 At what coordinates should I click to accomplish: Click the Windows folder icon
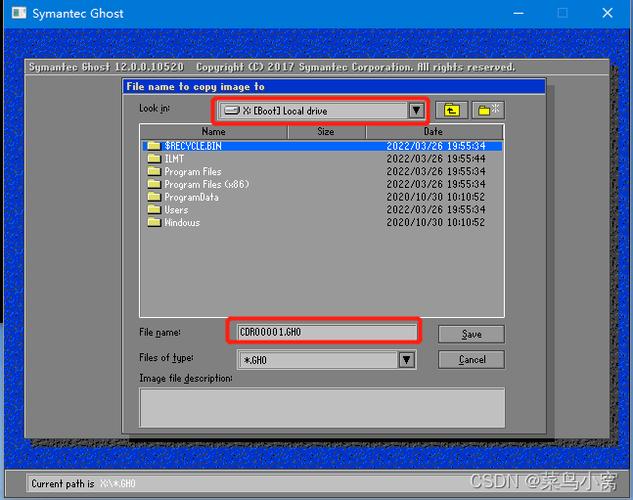click(x=154, y=222)
